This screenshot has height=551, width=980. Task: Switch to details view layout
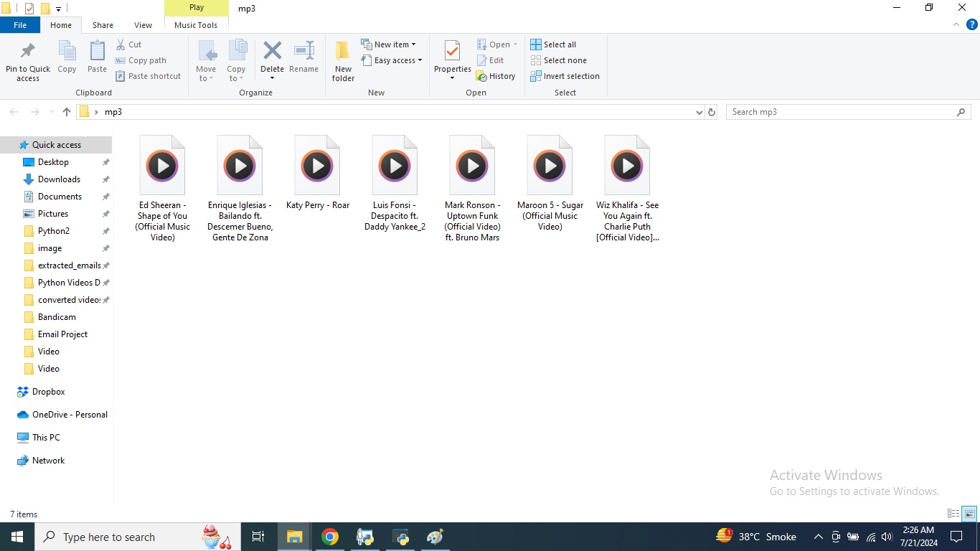(x=953, y=514)
